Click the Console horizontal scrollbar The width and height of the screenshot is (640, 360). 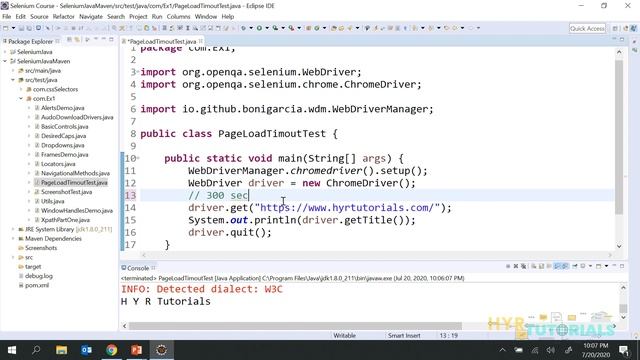point(295,326)
